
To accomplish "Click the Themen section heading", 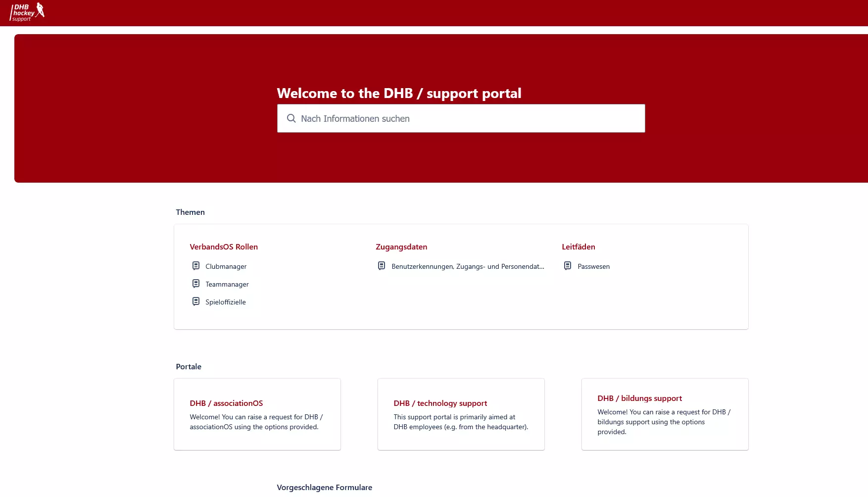I will point(190,212).
